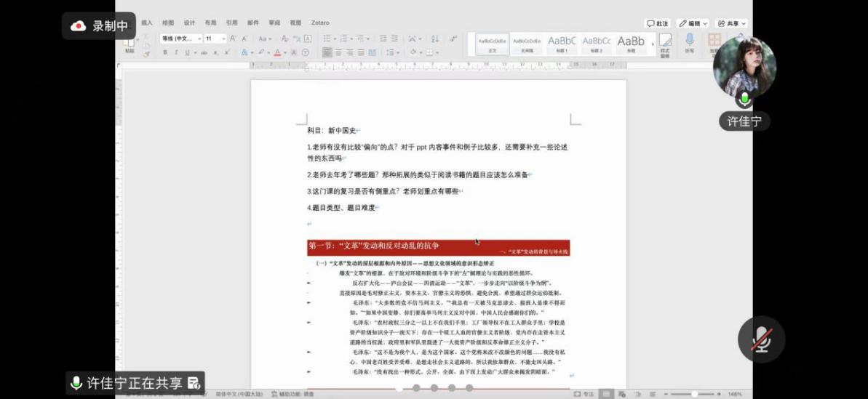This screenshot has width=868, height=399.
Task: Unmute the microphone in the meeting overlay
Action: [761, 339]
